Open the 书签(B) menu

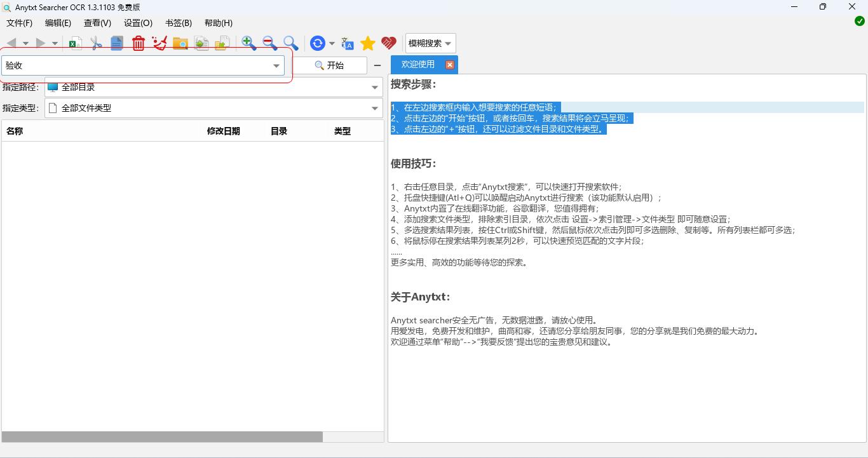coord(179,23)
